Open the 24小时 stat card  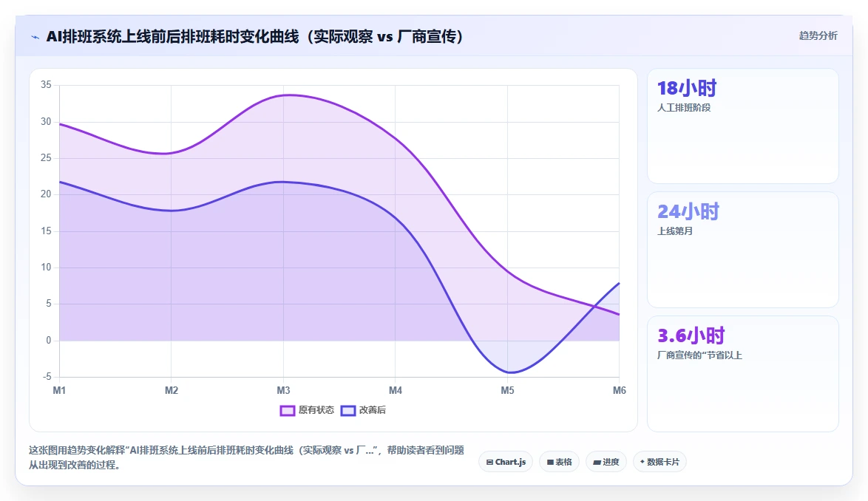pyautogui.click(x=743, y=250)
